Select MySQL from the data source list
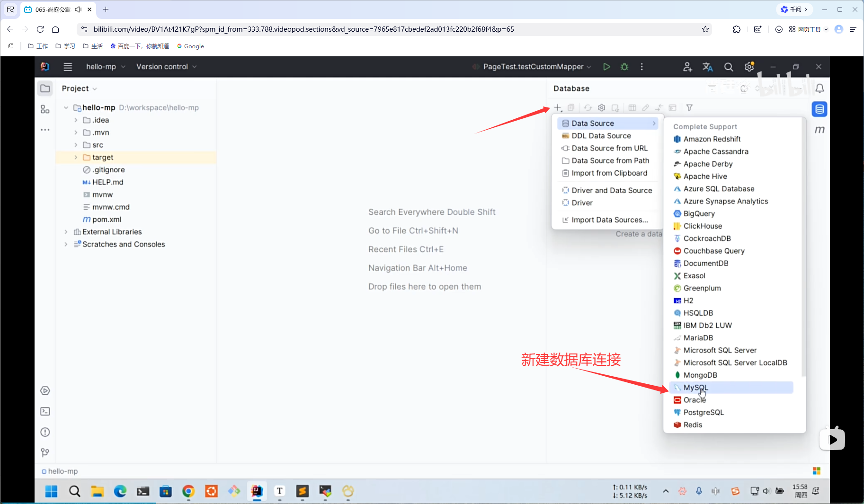The width and height of the screenshot is (864, 504). 731,388
